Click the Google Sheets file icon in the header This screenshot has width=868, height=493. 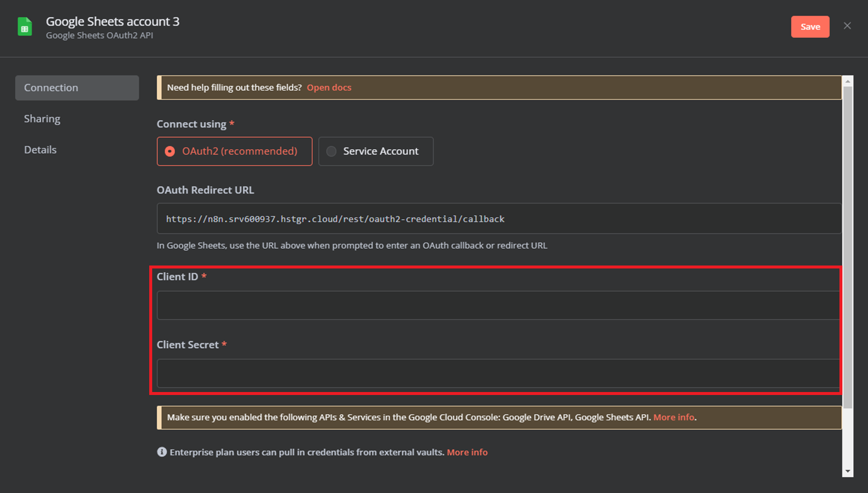tap(24, 26)
